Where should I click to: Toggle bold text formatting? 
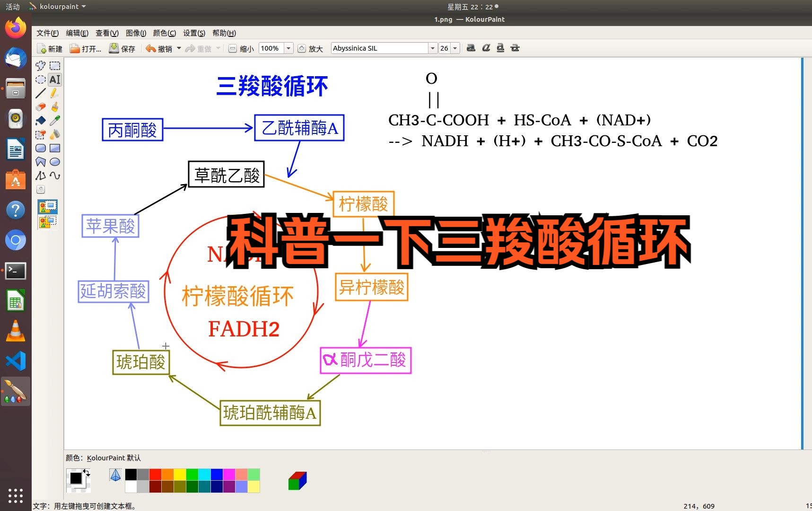click(471, 48)
